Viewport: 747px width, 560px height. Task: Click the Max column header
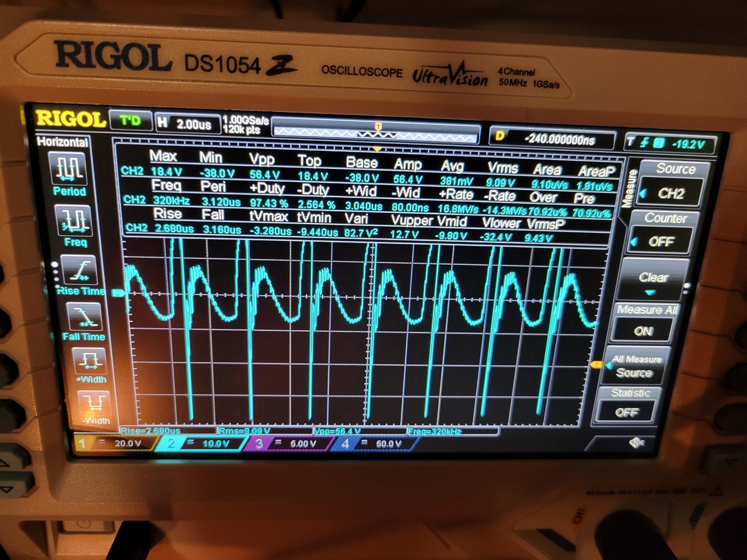coord(163,156)
